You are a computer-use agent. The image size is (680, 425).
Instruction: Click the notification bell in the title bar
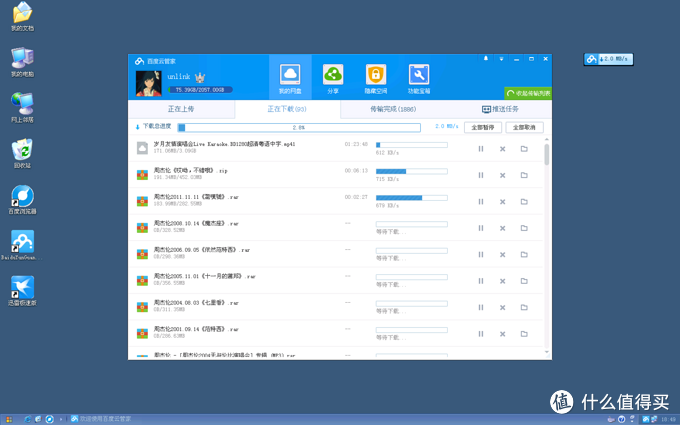(486, 59)
